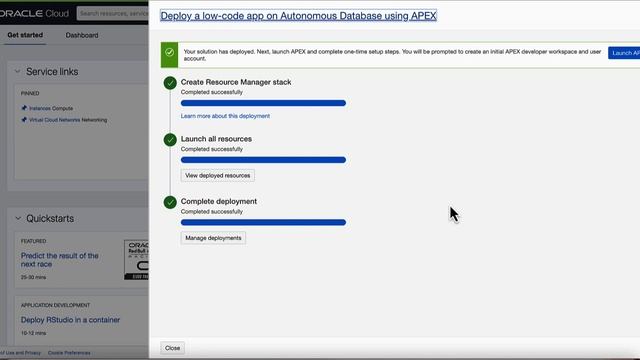Collapse the Quickstarts section
Screen dimensions: 640x360
coord(18,218)
